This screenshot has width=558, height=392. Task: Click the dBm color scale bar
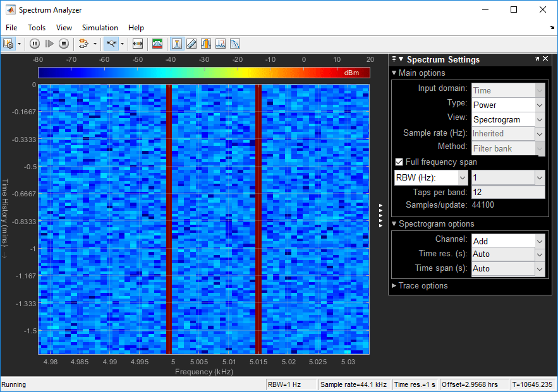[x=203, y=73]
